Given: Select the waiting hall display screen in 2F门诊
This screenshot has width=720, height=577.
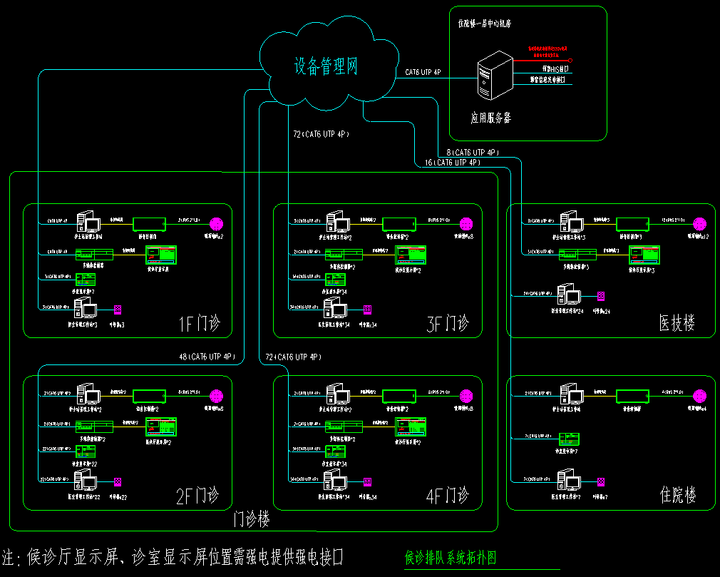Looking at the screenshot, I should (161, 427).
